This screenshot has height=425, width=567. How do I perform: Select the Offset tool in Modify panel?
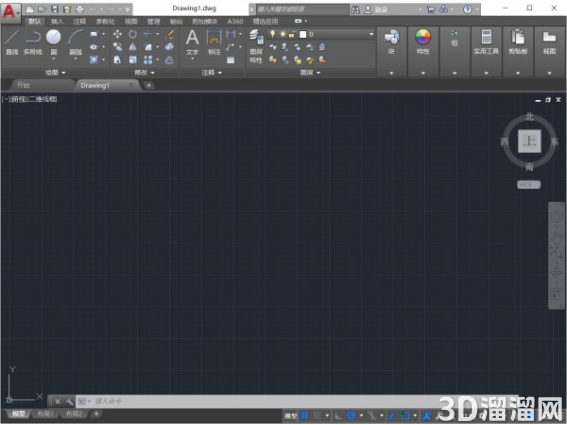tap(169, 60)
